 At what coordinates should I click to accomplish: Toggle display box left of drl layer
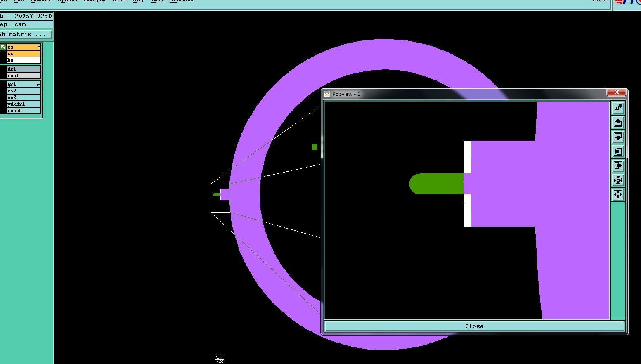click(x=3, y=69)
